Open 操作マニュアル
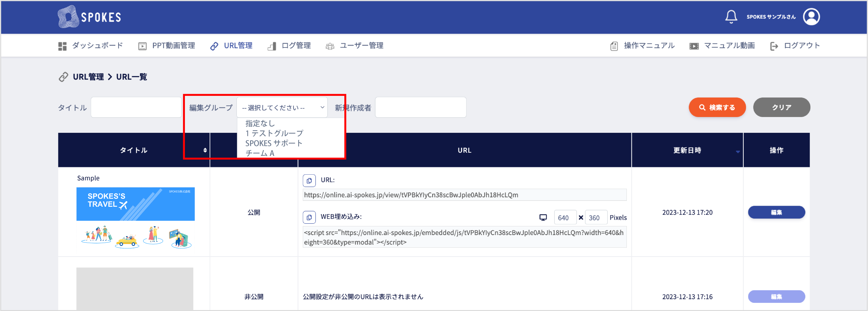The image size is (868, 311). click(x=649, y=46)
